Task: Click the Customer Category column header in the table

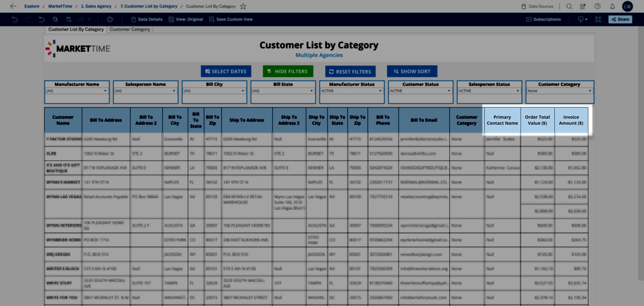Action: pyautogui.click(x=467, y=120)
